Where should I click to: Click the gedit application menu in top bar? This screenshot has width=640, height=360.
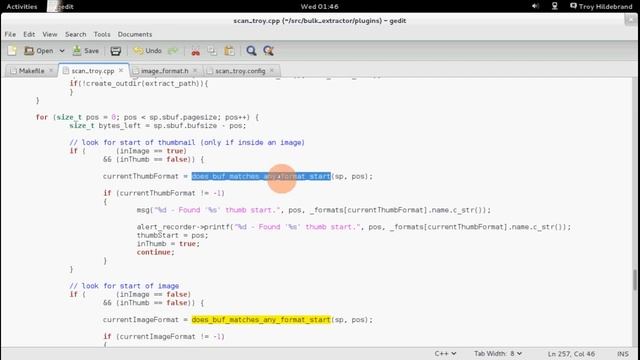pos(61,6)
